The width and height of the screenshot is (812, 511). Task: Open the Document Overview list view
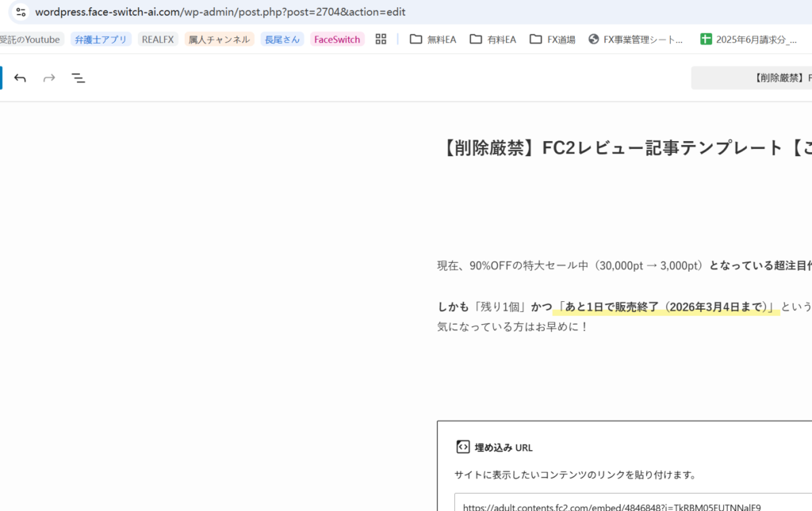coord(79,78)
